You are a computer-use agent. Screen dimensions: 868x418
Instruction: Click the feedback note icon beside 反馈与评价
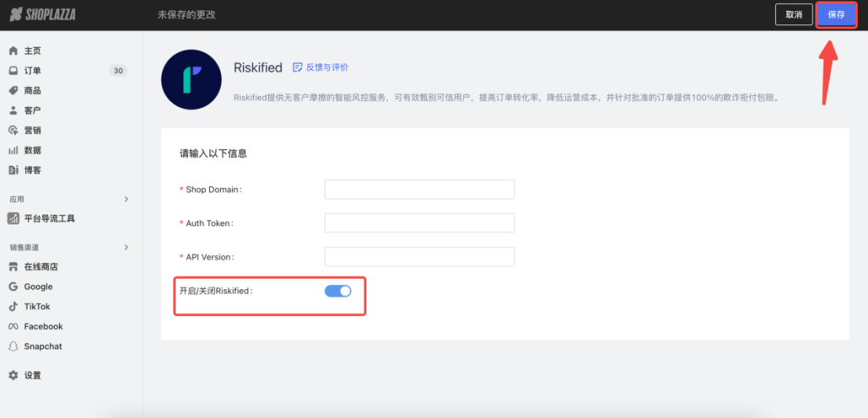point(297,68)
